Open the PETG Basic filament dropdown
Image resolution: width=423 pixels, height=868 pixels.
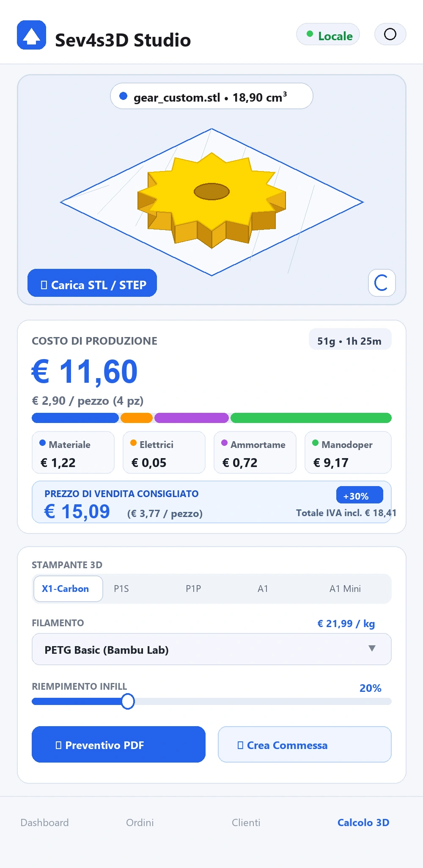click(x=211, y=649)
